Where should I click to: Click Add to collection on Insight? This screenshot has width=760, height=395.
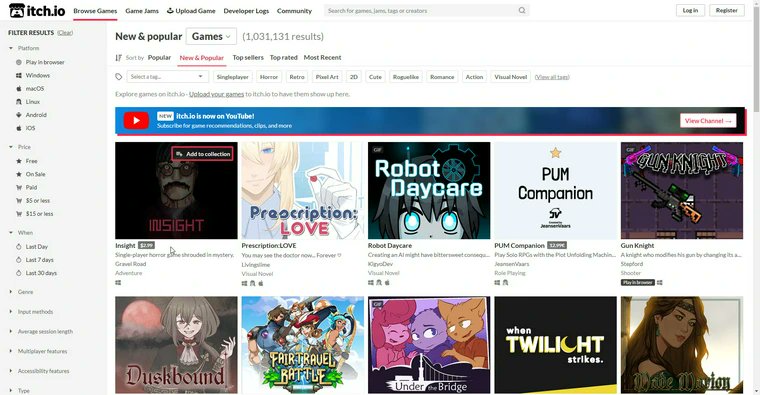point(203,154)
